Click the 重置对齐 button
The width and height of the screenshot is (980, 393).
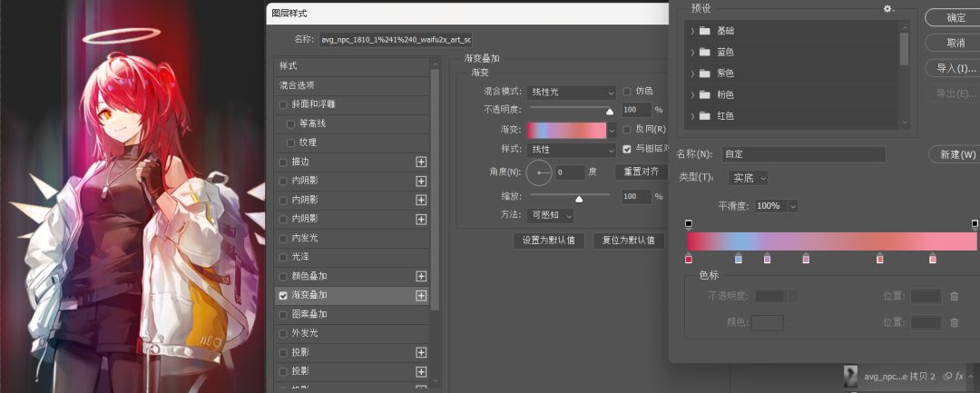click(x=641, y=172)
